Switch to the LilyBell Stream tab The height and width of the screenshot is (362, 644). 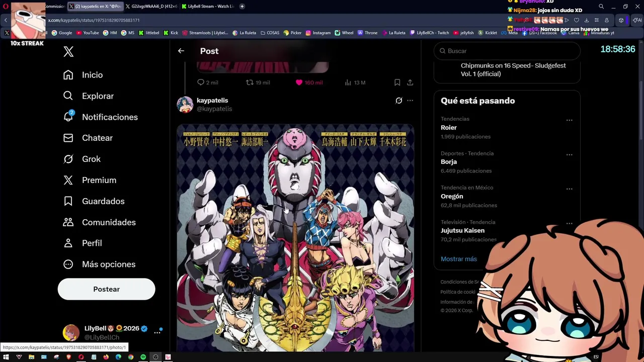coord(208,6)
